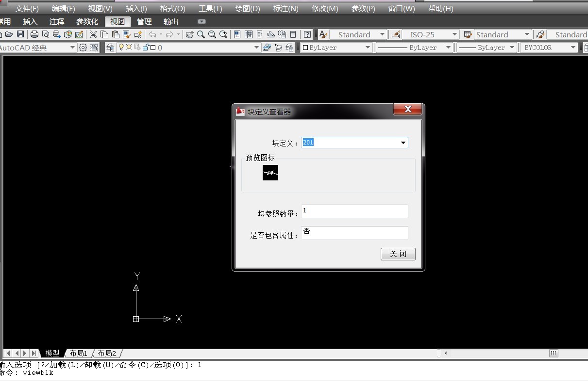Open the 文件(F) menu

click(x=27, y=9)
